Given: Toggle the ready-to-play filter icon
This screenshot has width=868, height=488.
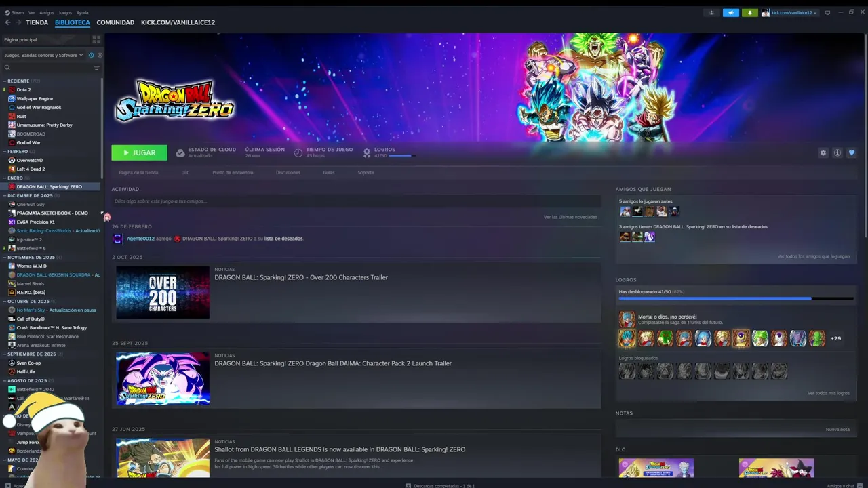Looking at the screenshot, I should point(100,55).
